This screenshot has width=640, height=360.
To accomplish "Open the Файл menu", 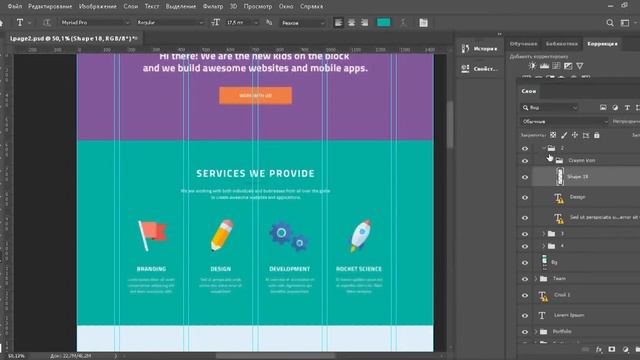I will (15, 6).
